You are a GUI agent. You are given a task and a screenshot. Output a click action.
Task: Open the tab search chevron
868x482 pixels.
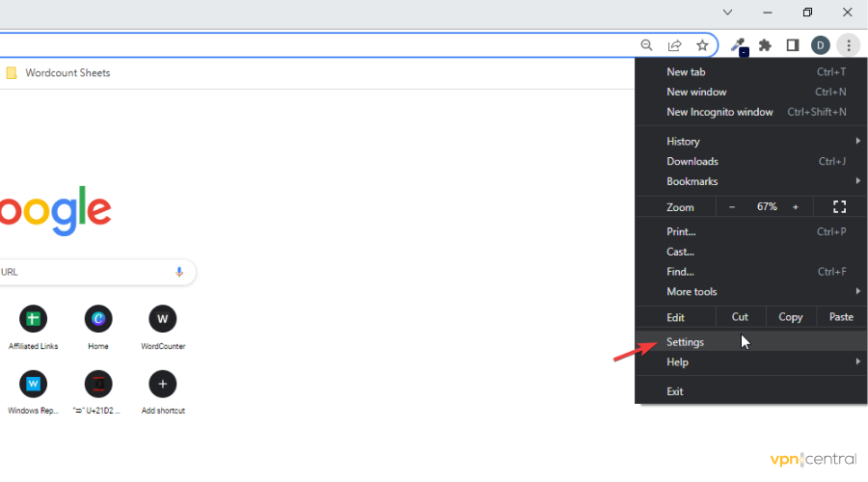pos(727,13)
